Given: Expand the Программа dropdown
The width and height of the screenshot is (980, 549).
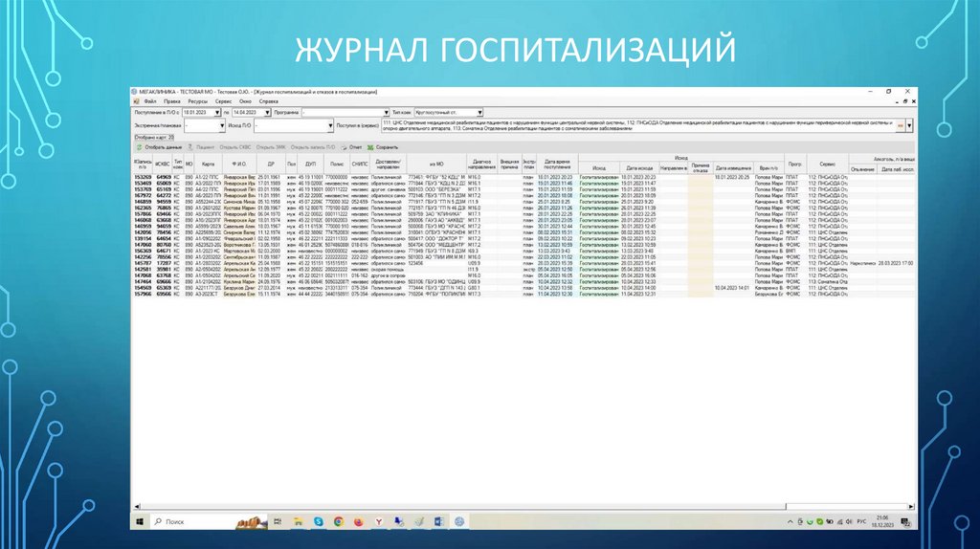Looking at the screenshot, I should point(386,113).
